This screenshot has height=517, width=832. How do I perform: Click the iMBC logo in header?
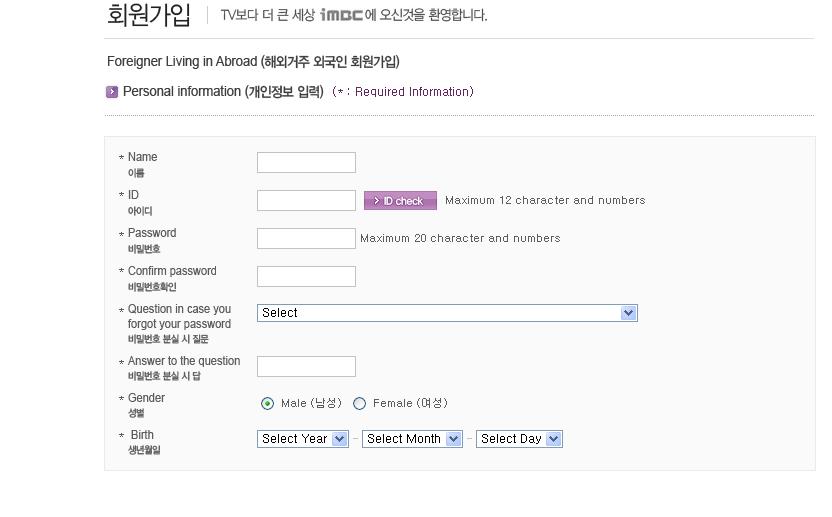pyautogui.click(x=341, y=15)
